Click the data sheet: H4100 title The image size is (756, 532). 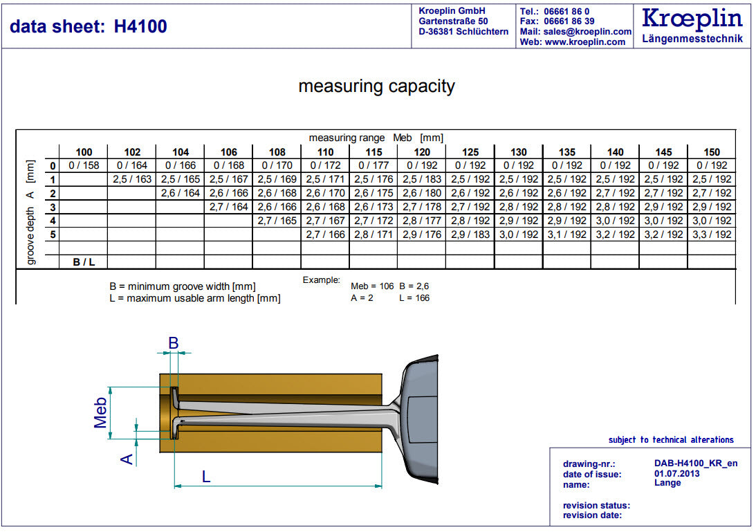click(89, 26)
